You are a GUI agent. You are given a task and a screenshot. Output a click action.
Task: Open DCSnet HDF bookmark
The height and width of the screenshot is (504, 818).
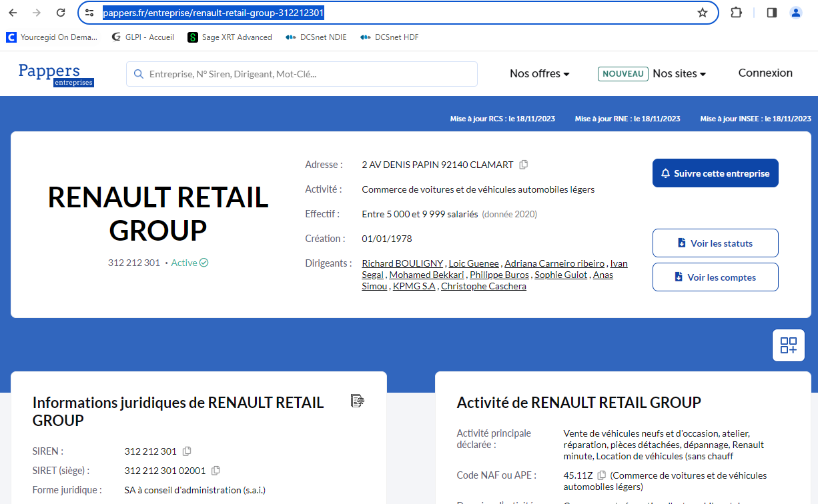click(390, 37)
